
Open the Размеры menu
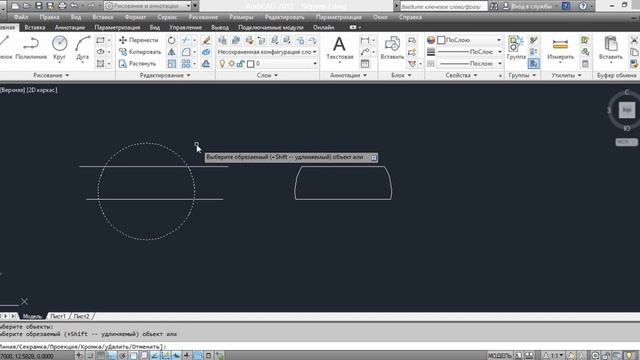[x=241, y=17]
